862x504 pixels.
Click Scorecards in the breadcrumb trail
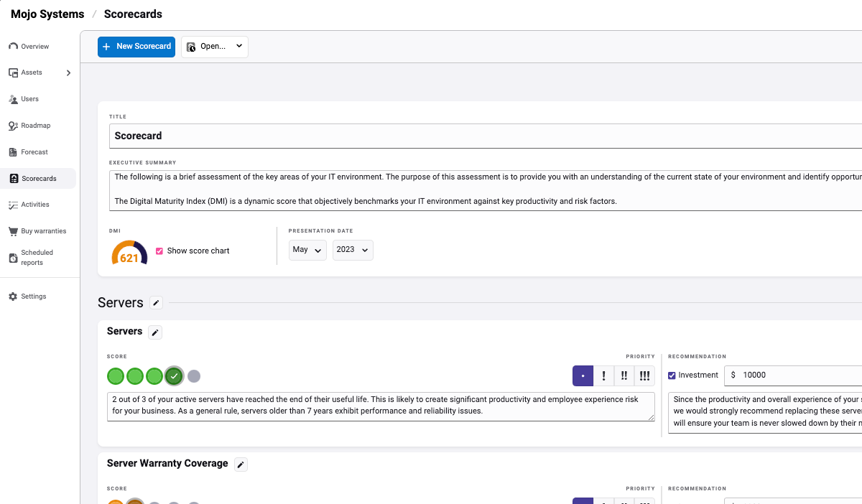[133, 14]
